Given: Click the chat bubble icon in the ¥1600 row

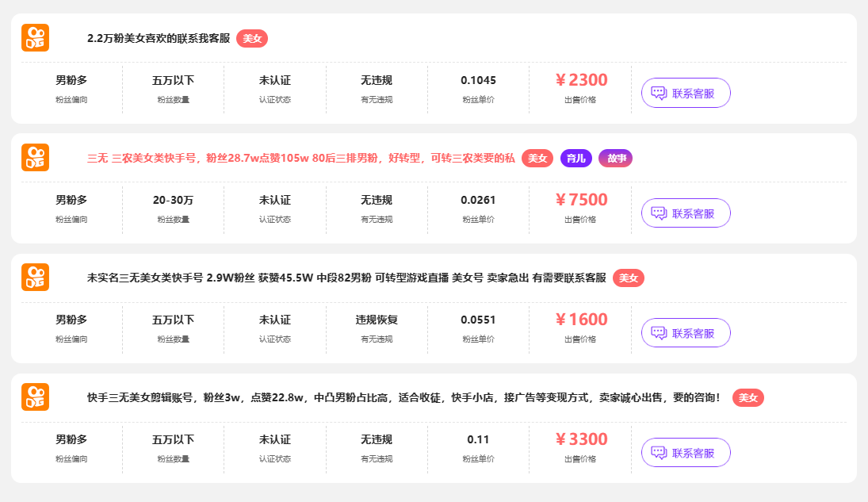Looking at the screenshot, I should [658, 332].
